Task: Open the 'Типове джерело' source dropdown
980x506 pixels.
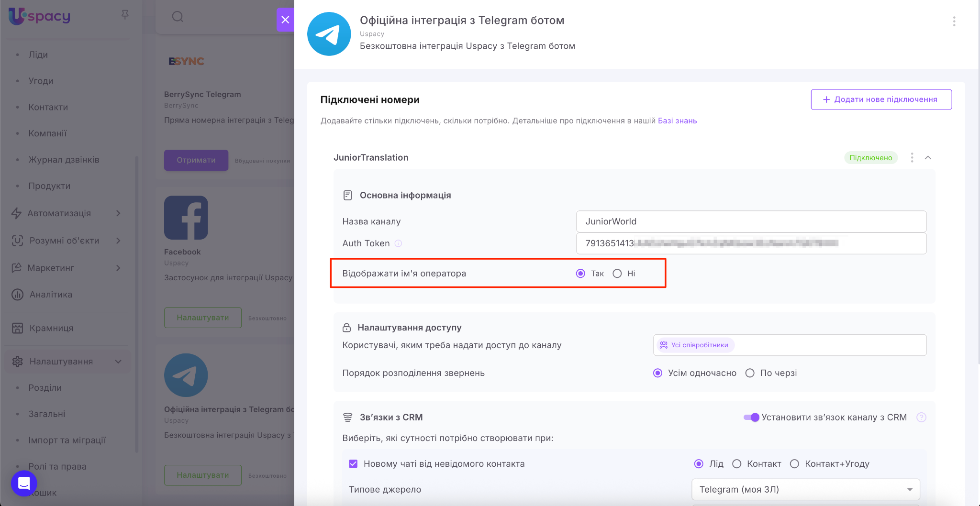Action: coord(805,489)
